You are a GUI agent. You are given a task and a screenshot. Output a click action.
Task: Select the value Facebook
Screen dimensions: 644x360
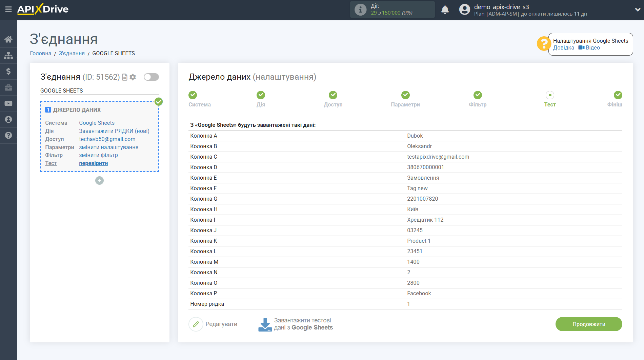pos(419,294)
